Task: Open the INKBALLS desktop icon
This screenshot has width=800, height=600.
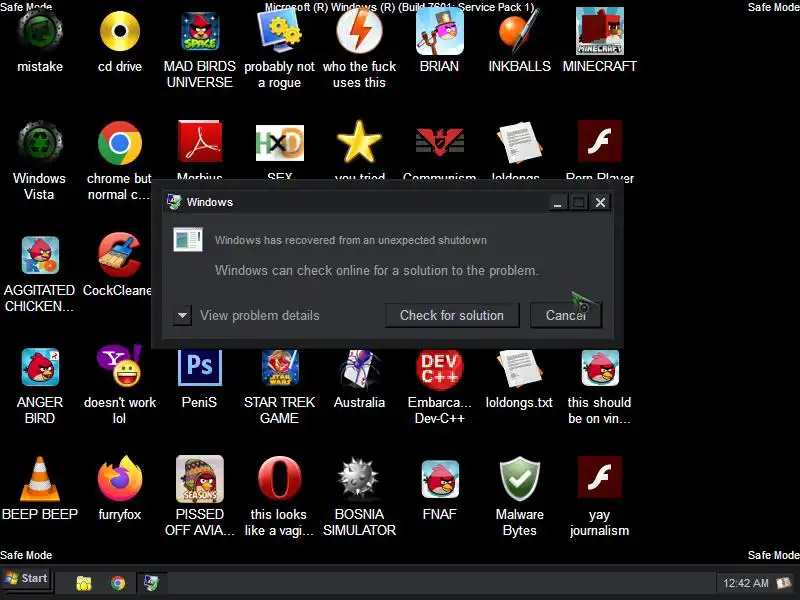Action: point(519,31)
